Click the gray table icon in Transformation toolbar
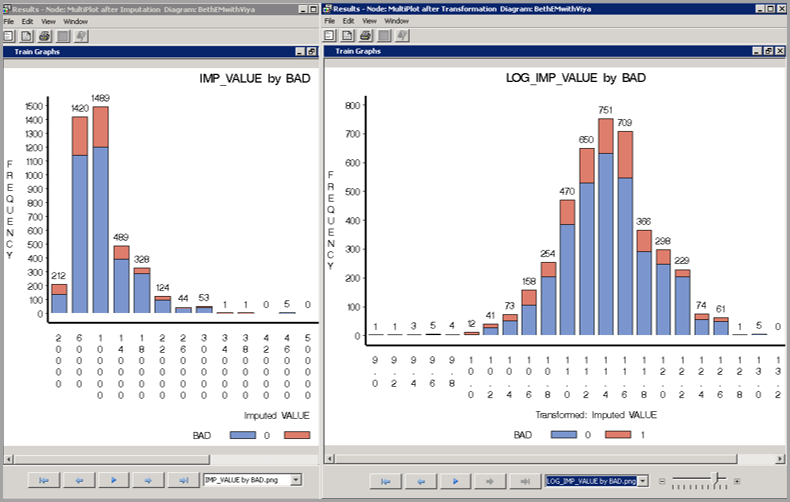The height and width of the screenshot is (502, 790). (x=384, y=35)
